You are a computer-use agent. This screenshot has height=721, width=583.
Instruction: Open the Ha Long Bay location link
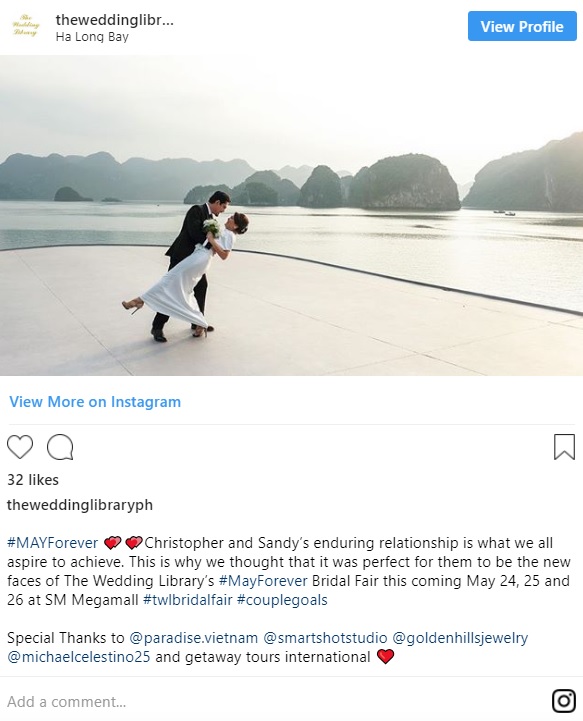(x=92, y=37)
